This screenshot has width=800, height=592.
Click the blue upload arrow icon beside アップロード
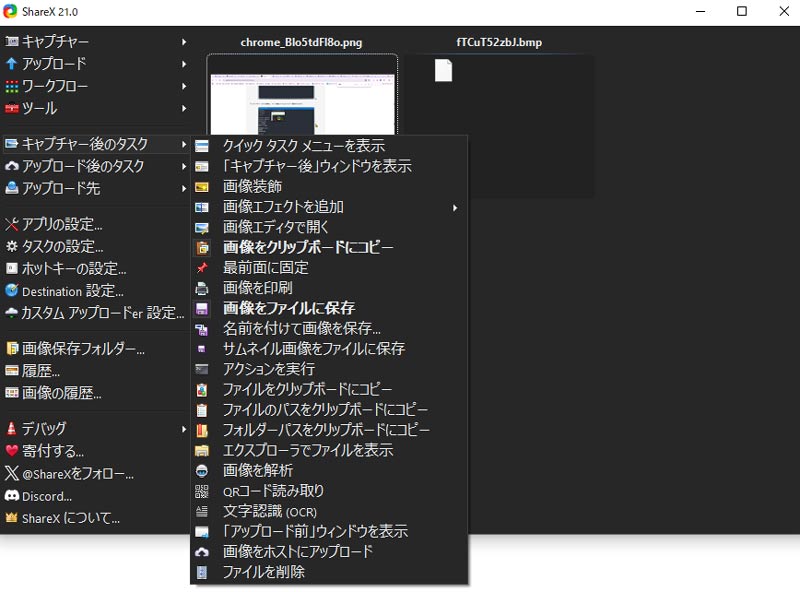[12, 64]
